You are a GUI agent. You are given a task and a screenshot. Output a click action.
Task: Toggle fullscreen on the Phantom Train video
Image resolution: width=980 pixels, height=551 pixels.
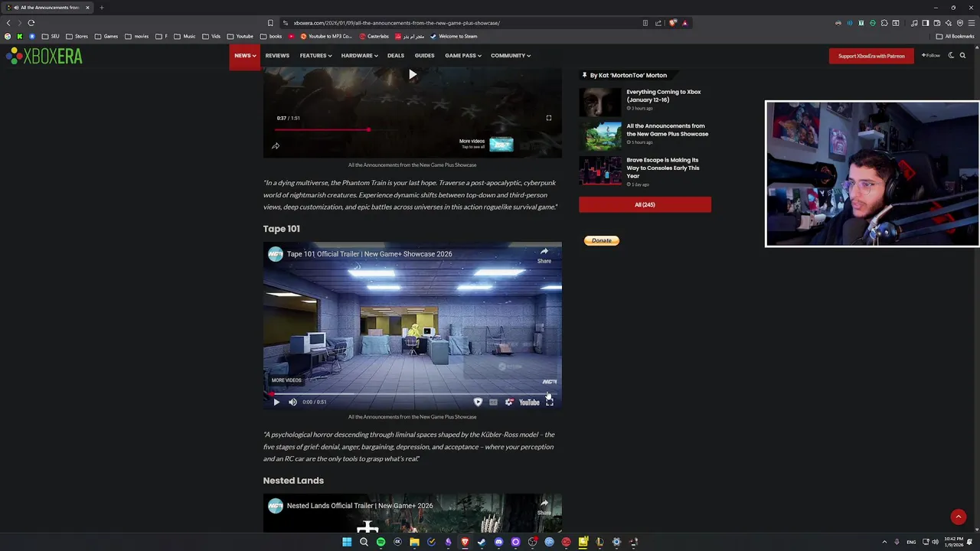pyautogui.click(x=548, y=118)
